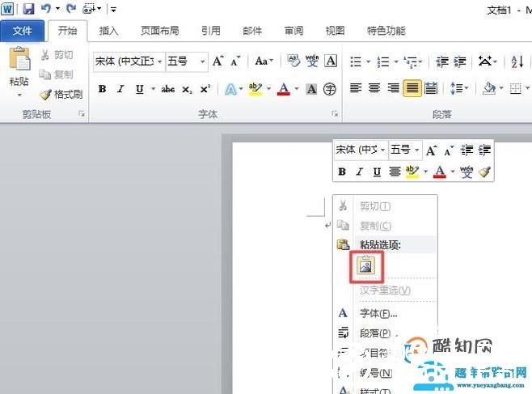Screen dimensions: 532x394
Task: Shrink font size in the ribbon
Action: 235,61
